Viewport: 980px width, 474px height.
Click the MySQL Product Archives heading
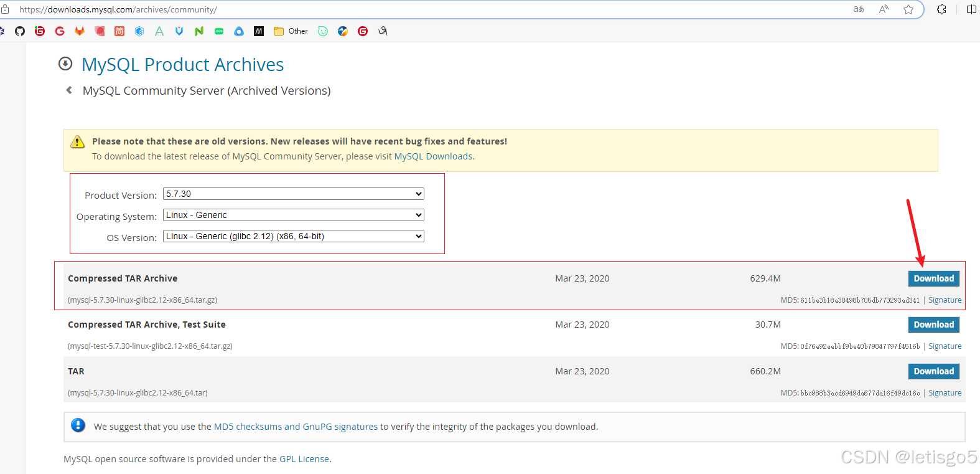[x=182, y=65]
